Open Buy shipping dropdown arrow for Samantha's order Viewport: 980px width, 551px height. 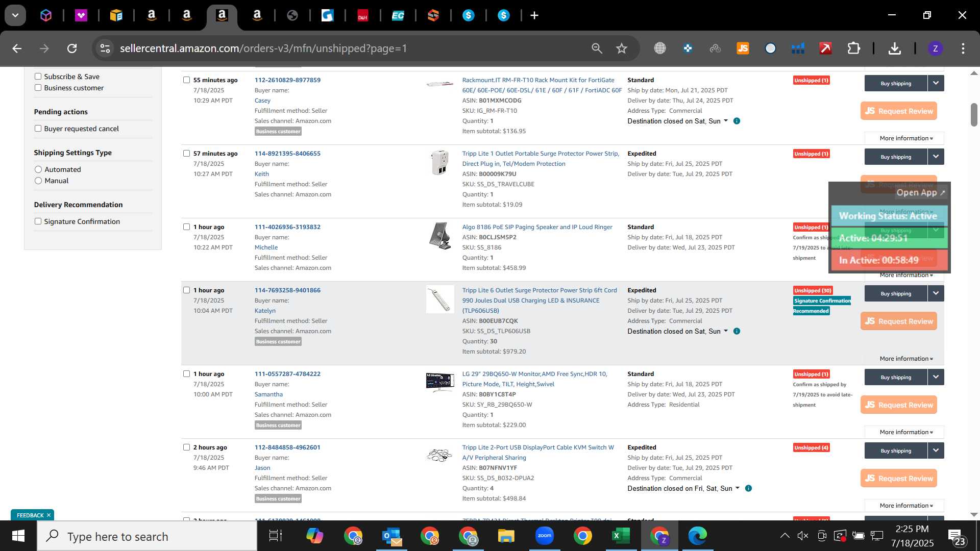(x=936, y=377)
